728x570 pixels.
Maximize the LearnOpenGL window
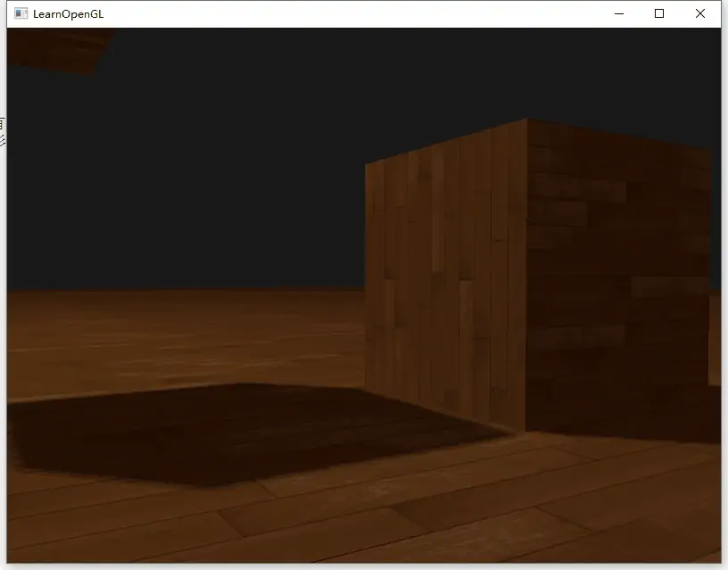pyautogui.click(x=659, y=13)
